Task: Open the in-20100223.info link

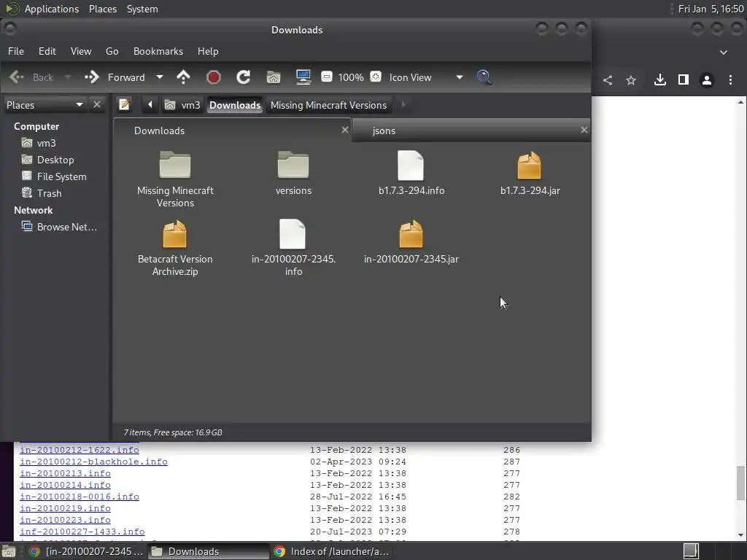Action: (x=65, y=520)
